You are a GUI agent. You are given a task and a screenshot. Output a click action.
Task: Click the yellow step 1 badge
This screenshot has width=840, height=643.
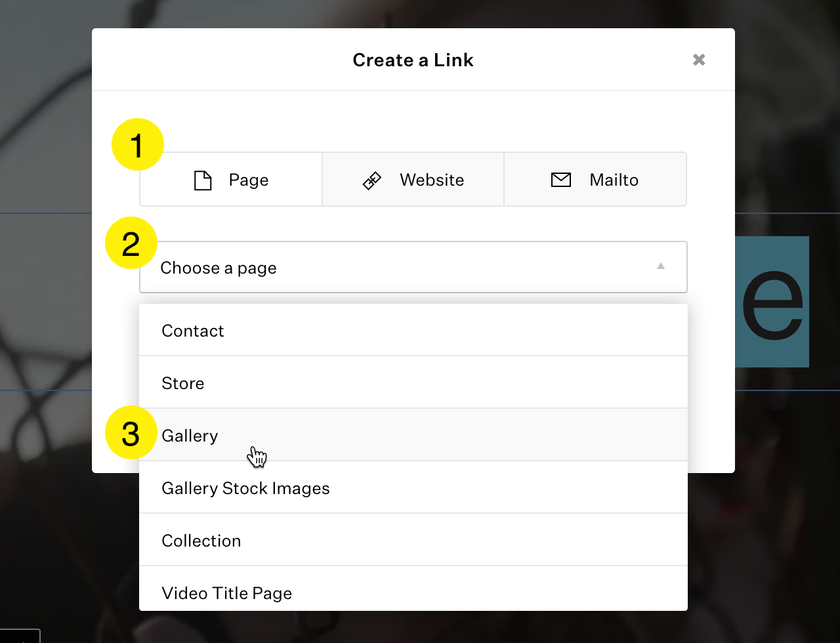(x=137, y=144)
